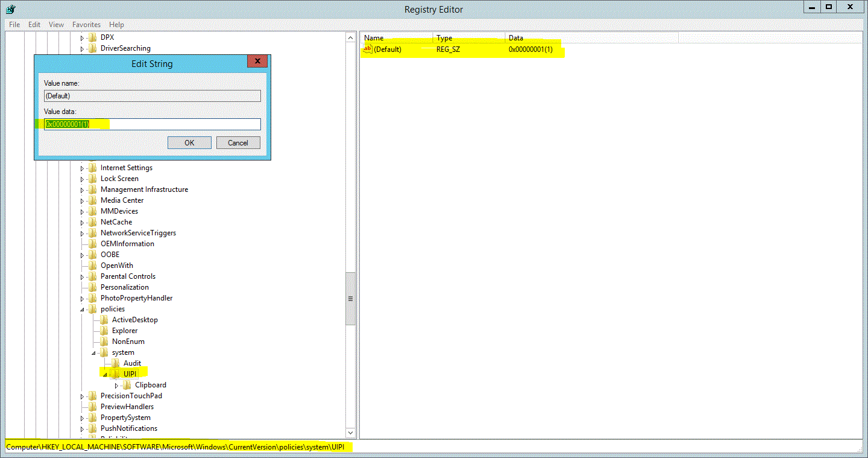Click the (Default) string value icon

point(368,49)
